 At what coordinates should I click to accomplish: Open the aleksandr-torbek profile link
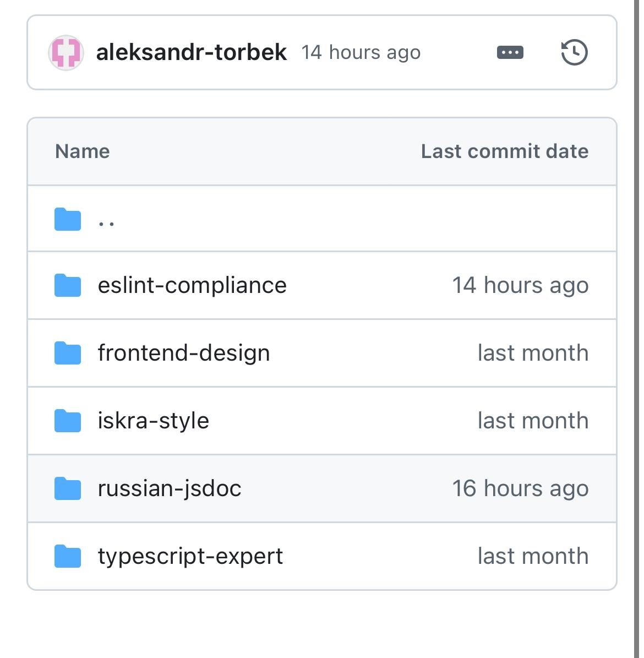pos(191,52)
